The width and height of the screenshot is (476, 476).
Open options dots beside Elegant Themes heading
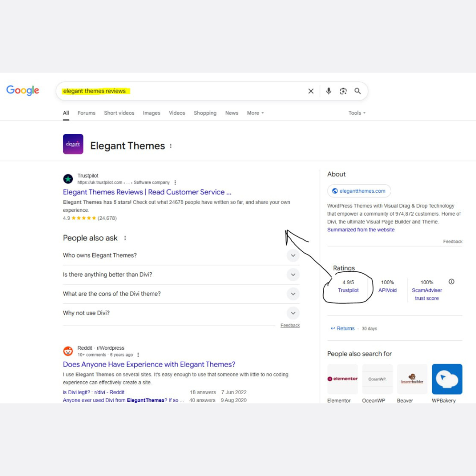pyautogui.click(x=171, y=146)
